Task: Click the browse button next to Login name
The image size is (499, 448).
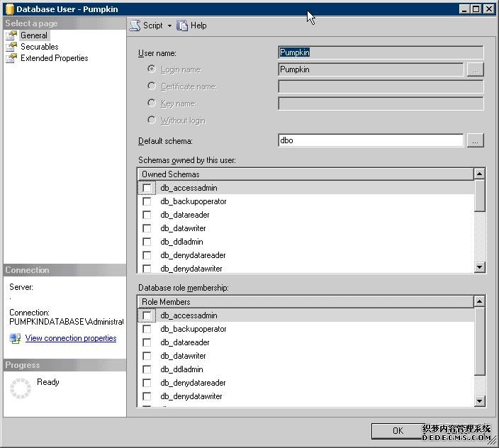Action: coord(476,69)
